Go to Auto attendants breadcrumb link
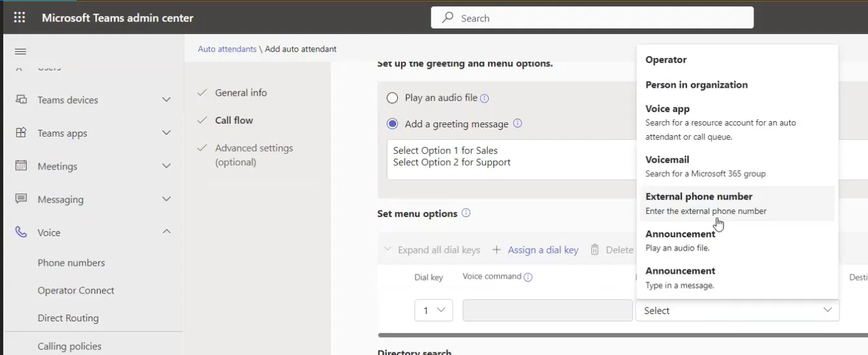 pos(227,49)
